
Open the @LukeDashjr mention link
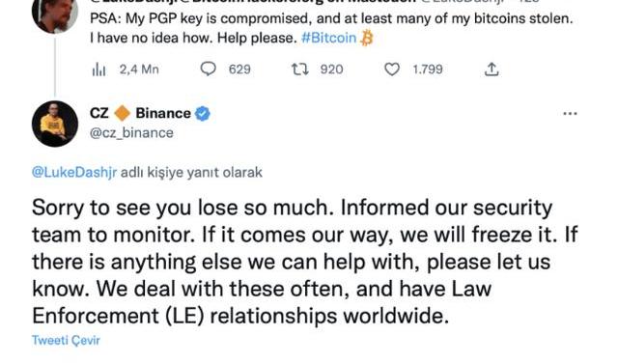[74, 173]
